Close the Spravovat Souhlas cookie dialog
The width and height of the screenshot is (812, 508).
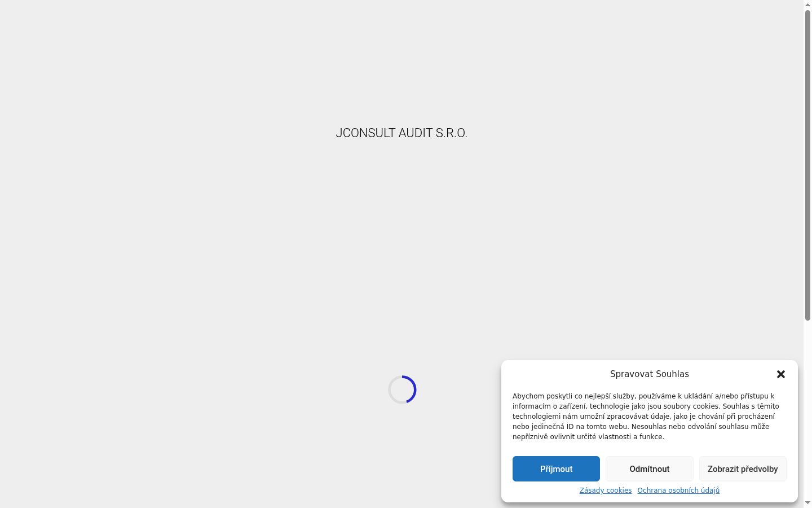click(780, 374)
